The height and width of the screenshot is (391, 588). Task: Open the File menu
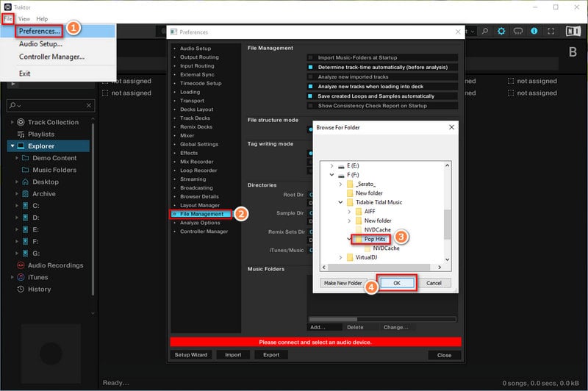(8, 19)
